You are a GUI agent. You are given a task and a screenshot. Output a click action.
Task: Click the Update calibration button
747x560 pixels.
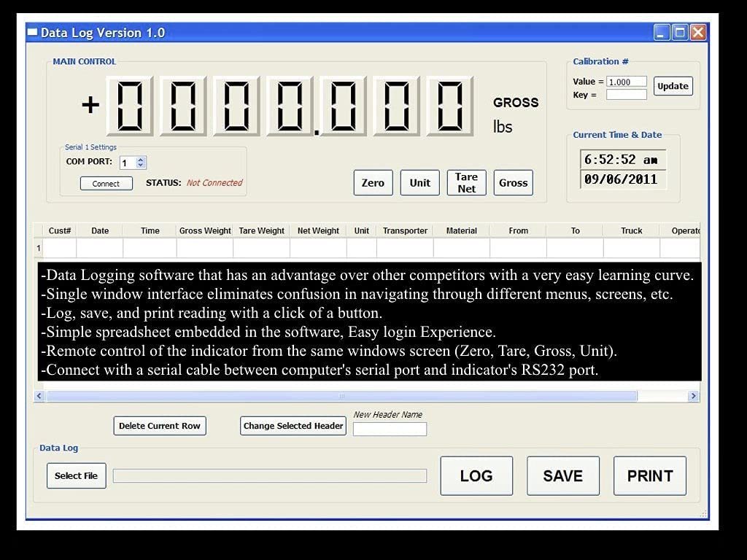coord(673,86)
